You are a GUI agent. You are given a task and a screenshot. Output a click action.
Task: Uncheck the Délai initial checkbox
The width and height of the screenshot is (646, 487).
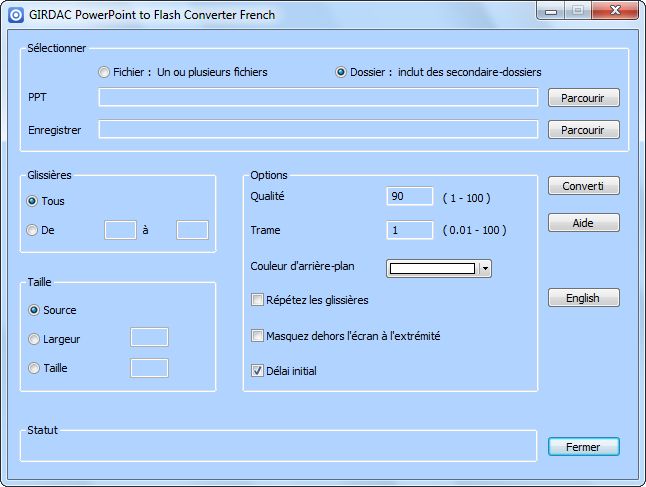(257, 371)
